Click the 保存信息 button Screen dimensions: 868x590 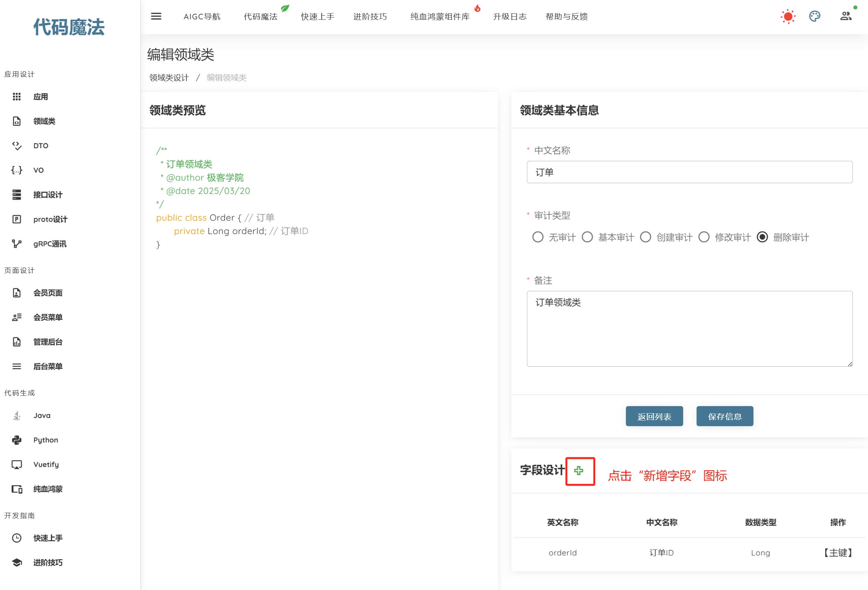pyautogui.click(x=724, y=416)
